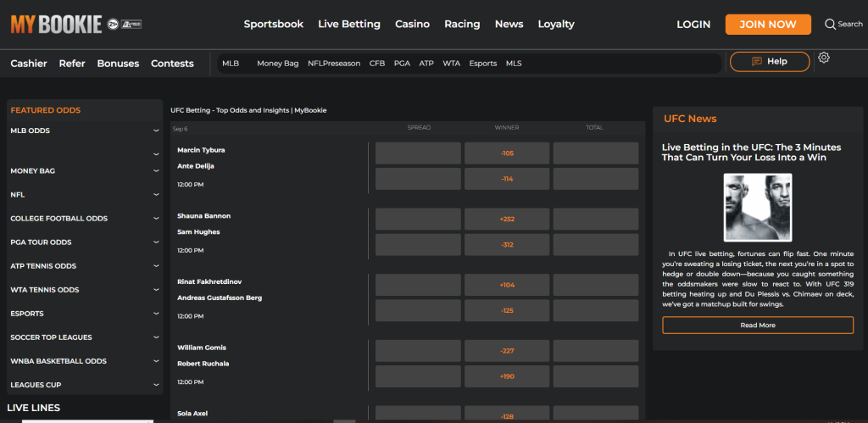Open the Sportsbook menu

pos(274,25)
